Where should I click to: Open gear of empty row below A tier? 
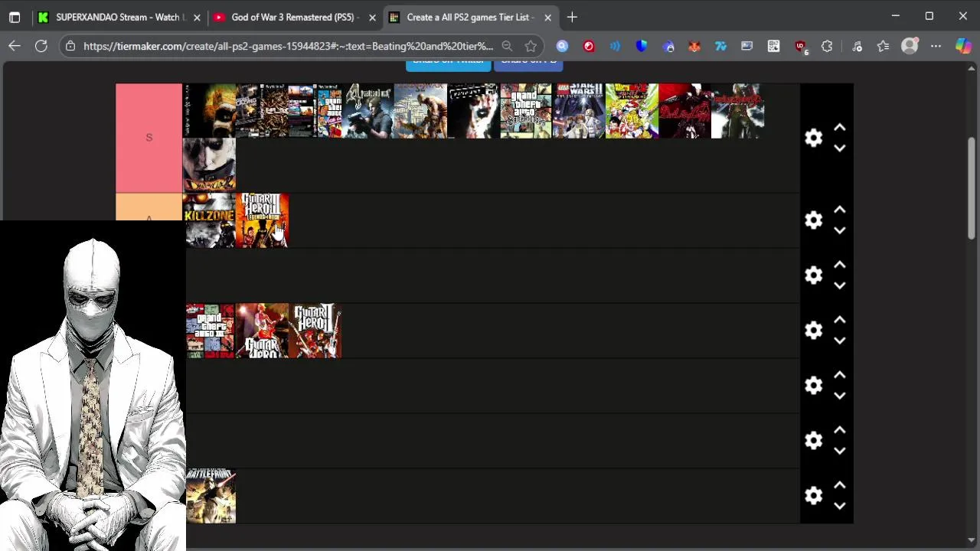813,275
